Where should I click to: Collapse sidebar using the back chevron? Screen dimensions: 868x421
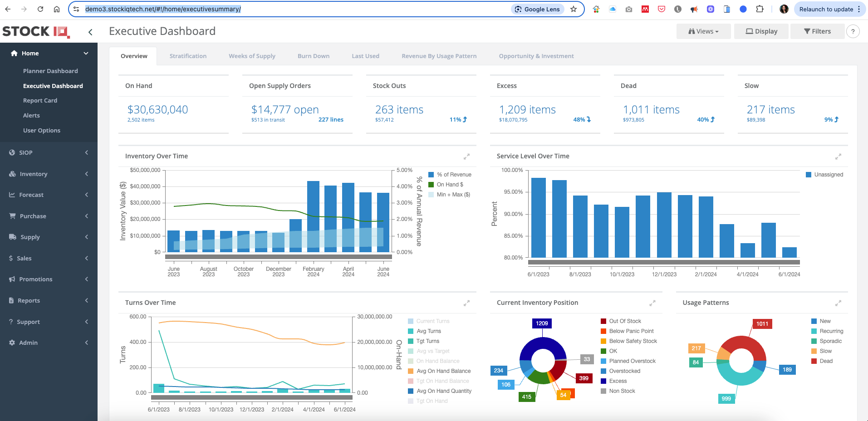tap(90, 32)
